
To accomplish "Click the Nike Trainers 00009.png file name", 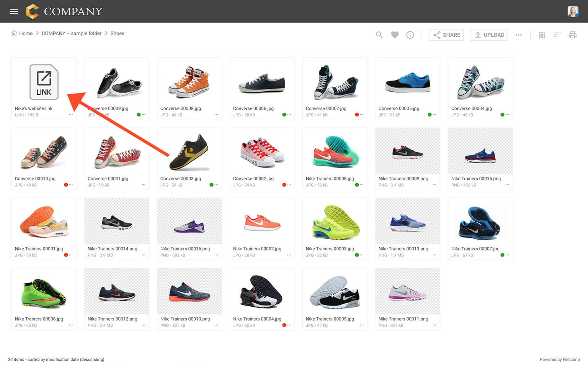I will [403, 179].
